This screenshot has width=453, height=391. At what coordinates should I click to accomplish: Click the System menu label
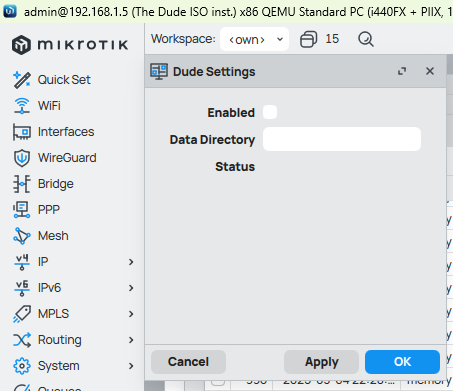59,366
